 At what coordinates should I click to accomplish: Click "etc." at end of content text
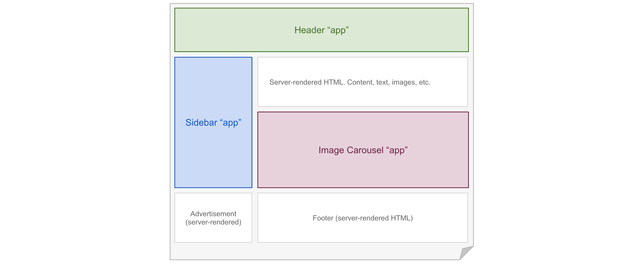(424, 82)
